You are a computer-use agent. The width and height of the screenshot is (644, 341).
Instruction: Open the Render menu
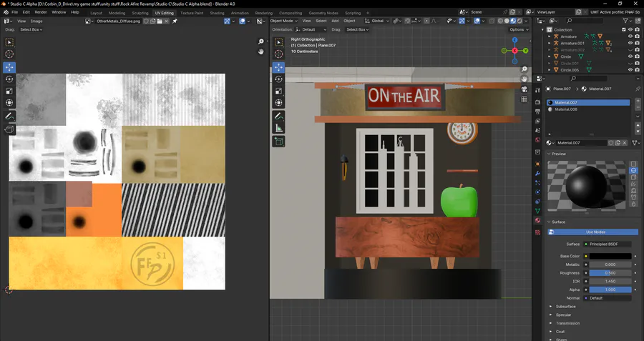point(41,12)
